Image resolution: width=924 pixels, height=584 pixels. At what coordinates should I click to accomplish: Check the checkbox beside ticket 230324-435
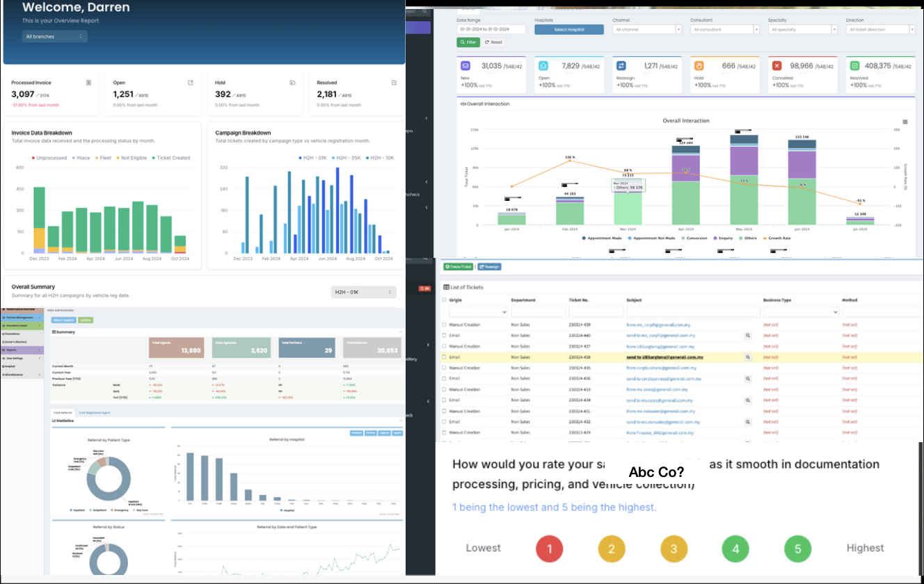coord(443,368)
